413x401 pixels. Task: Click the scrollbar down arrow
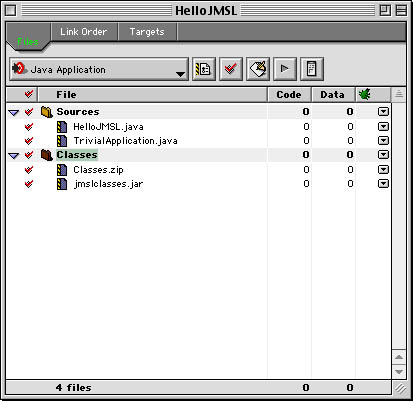(x=399, y=371)
